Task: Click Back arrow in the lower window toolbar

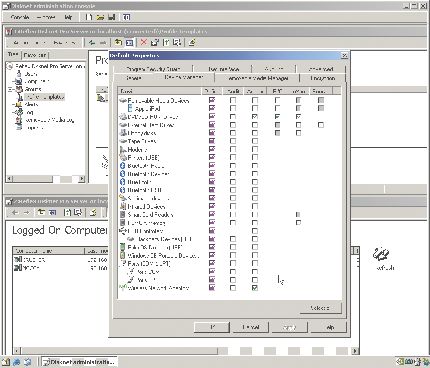Action: click(15, 212)
